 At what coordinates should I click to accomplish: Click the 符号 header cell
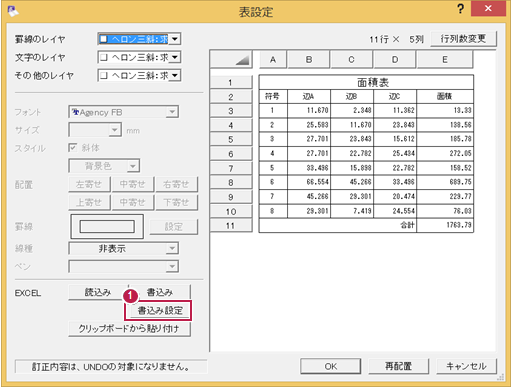[x=273, y=96]
